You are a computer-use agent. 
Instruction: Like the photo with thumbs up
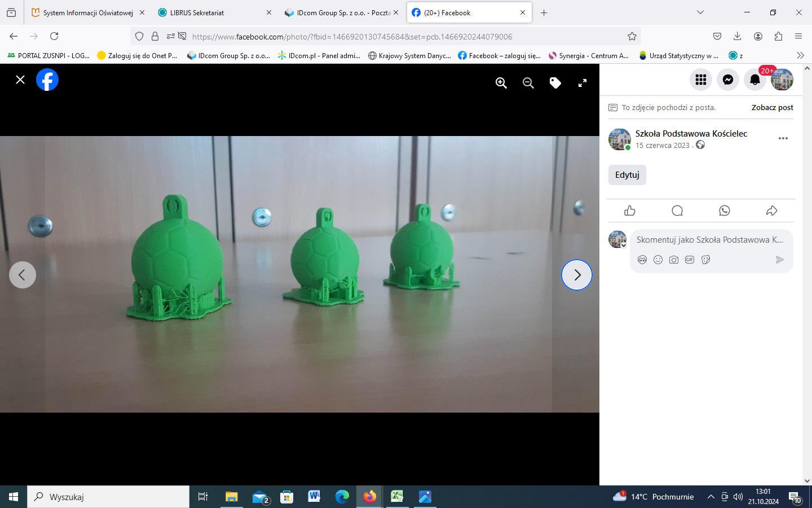(x=630, y=211)
